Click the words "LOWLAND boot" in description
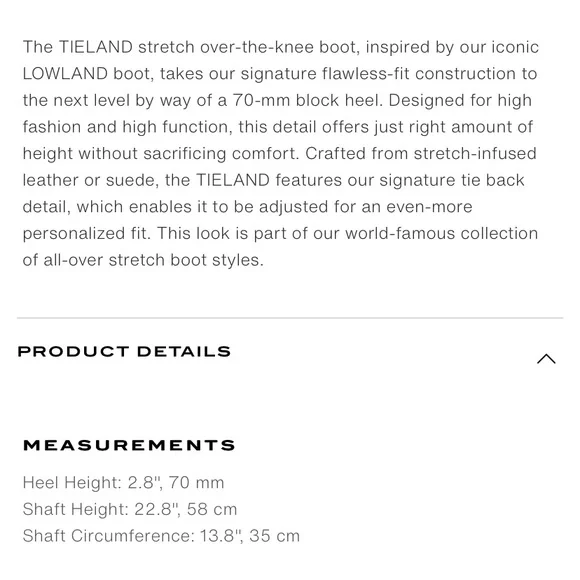 88,74
